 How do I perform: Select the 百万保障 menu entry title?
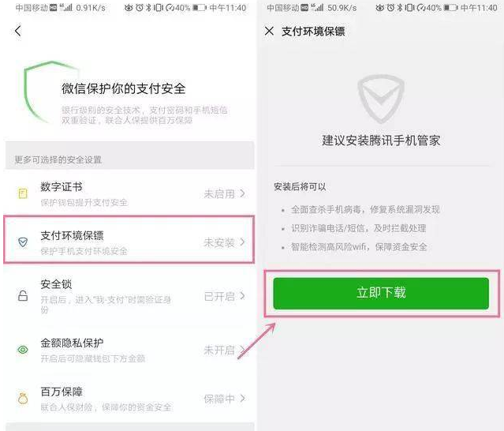62,392
